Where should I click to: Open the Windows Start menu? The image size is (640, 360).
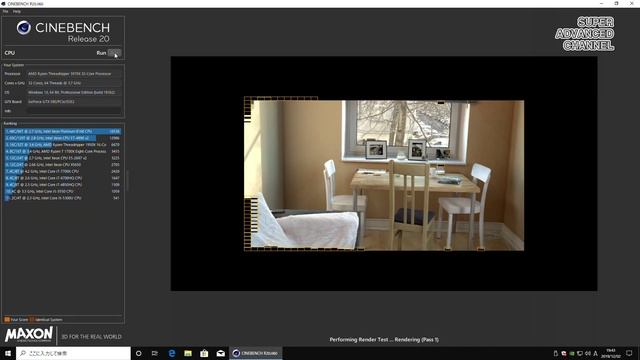point(8,353)
